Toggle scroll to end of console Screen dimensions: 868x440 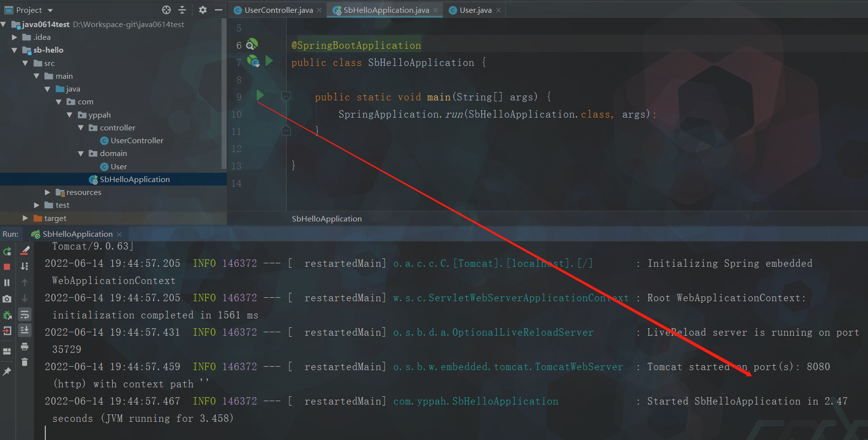(x=25, y=330)
